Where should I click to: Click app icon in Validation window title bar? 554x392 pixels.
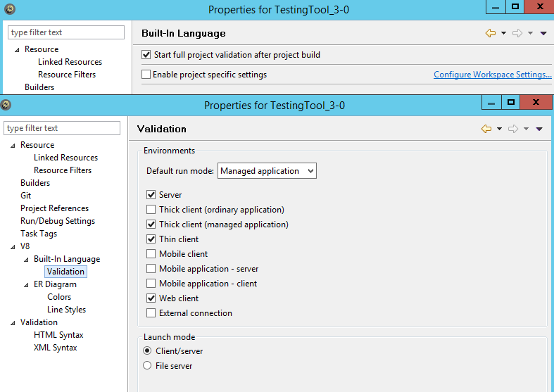coord(6,105)
